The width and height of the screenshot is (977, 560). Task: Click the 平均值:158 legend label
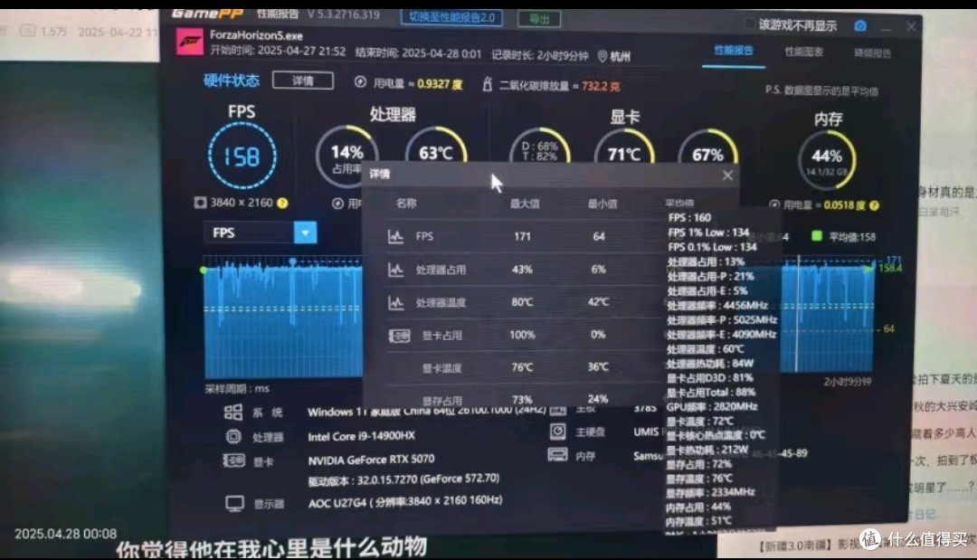(x=852, y=237)
